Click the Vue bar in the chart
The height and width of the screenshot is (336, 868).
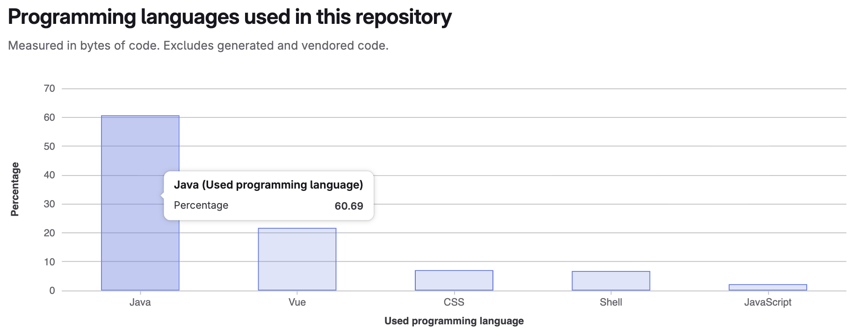coord(297,259)
